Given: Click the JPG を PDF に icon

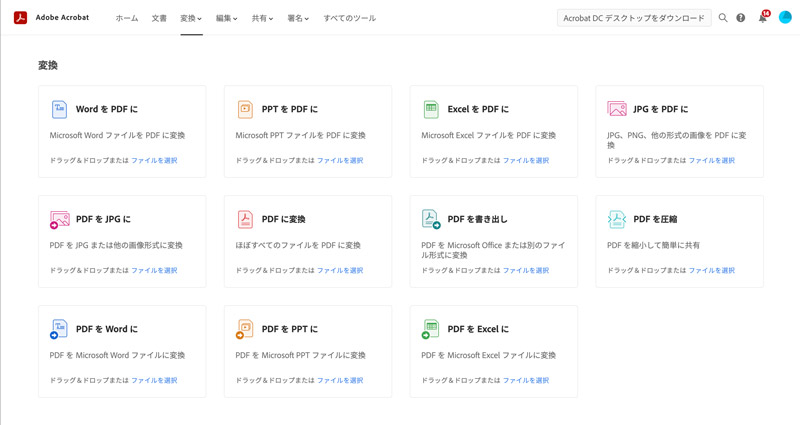Looking at the screenshot, I should (x=617, y=109).
